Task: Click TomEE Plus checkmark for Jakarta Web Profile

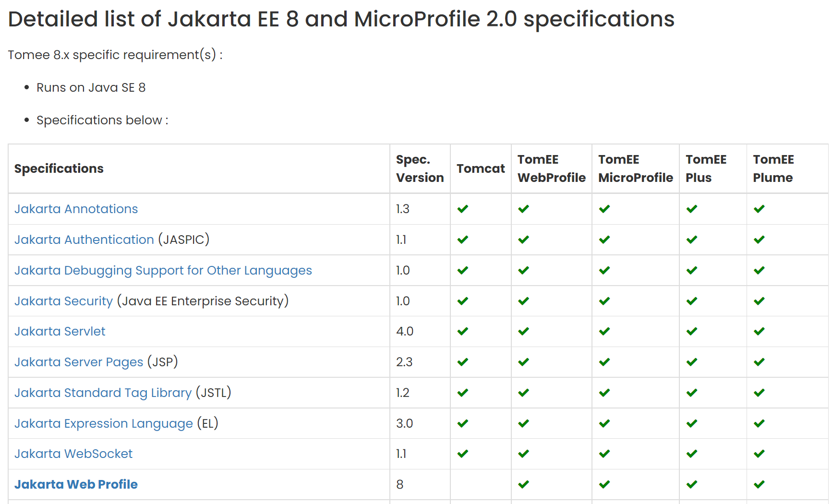Action: (x=692, y=484)
